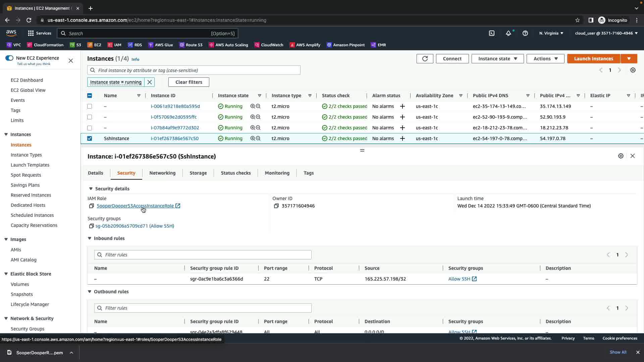Copy the IAM role name
The height and width of the screenshot is (362, 644).
point(91,206)
